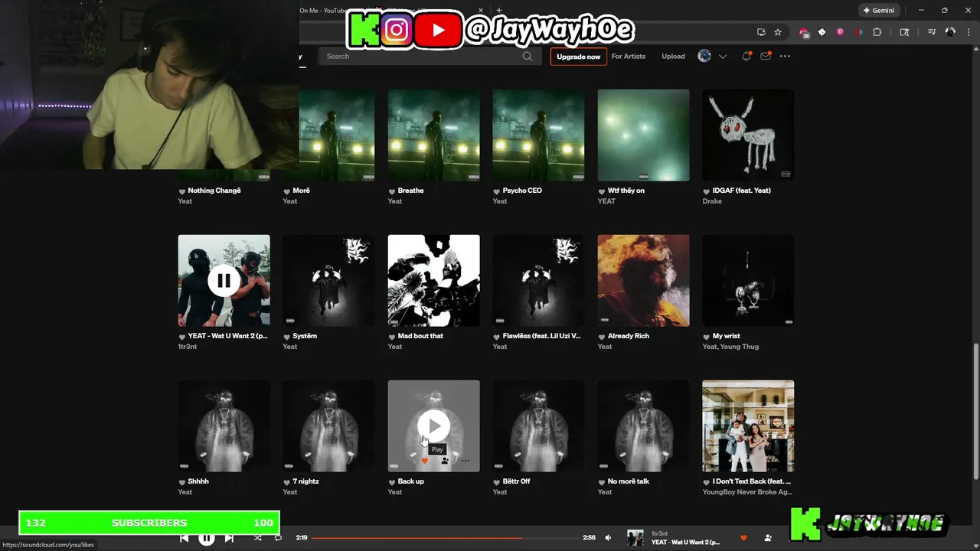Open 1tr3nt artist link under the playing card
The height and width of the screenshot is (551, 980).
tap(188, 347)
